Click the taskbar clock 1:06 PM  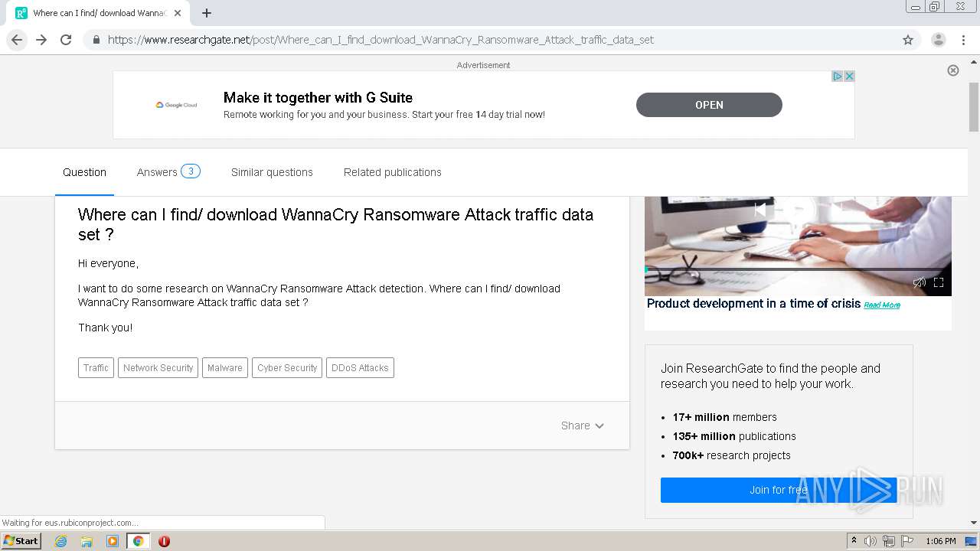pyautogui.click(x=940, y=541)
